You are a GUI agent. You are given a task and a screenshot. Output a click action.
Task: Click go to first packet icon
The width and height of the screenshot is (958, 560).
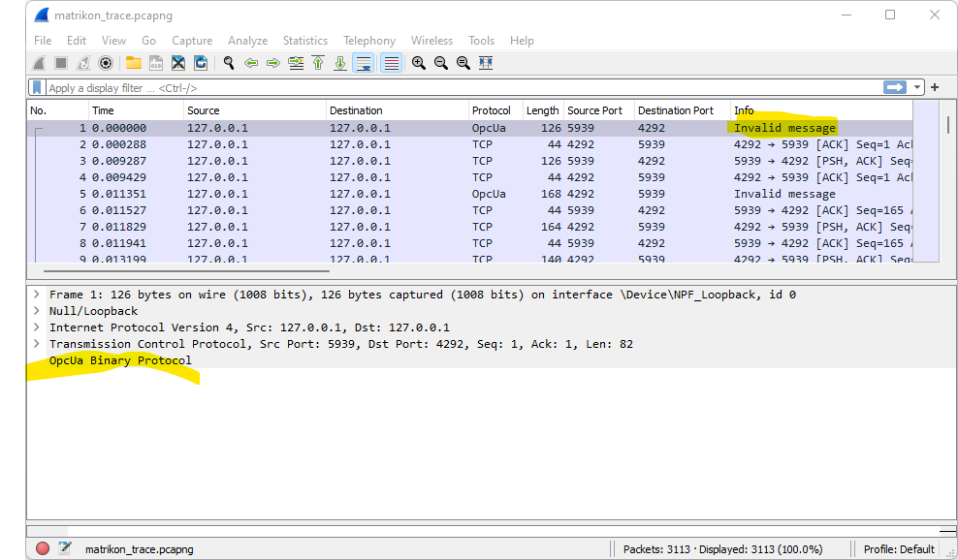point(318,63)
